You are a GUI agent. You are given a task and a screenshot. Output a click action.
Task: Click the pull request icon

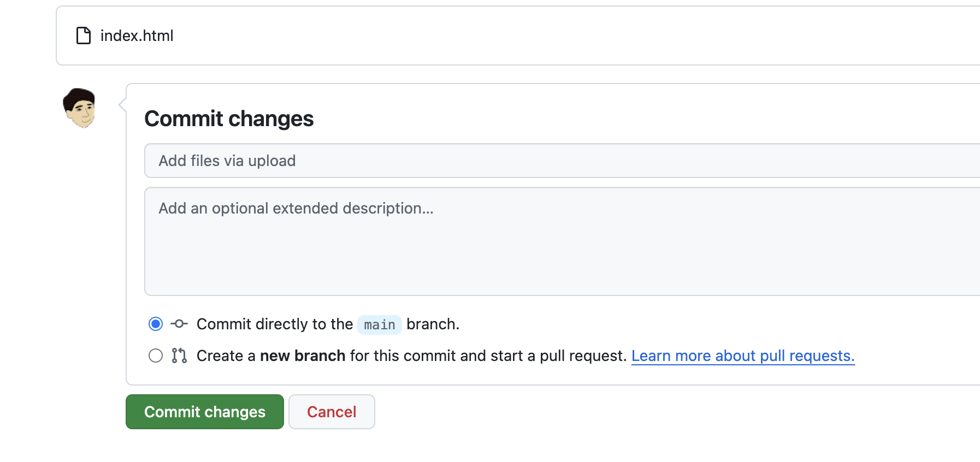179,356
